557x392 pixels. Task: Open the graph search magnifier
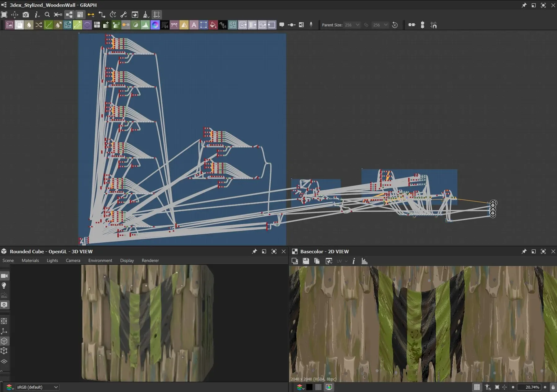click(47, 15)
